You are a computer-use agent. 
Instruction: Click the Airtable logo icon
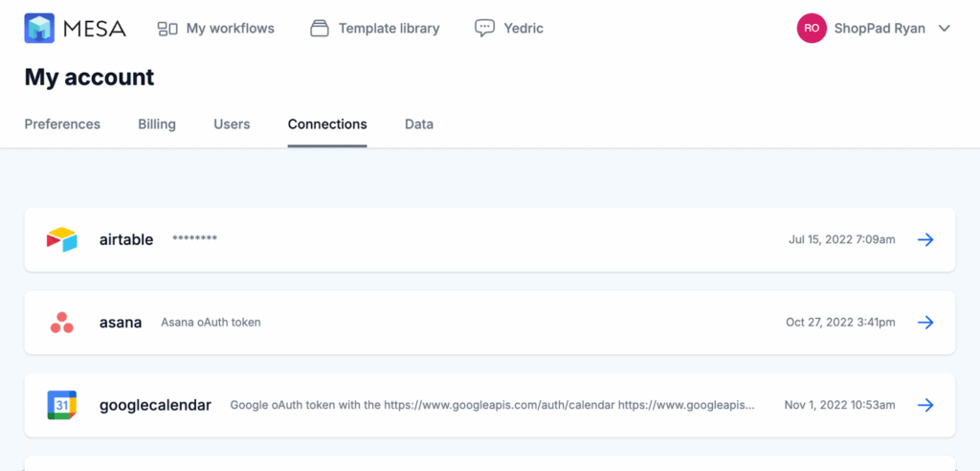coord(62,239)
